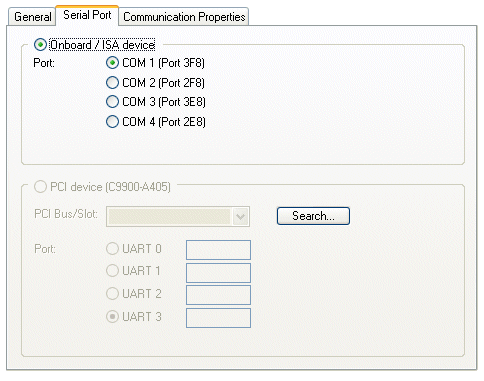
Task: Switch to the General tab
Action: click(x=32, y=17)
